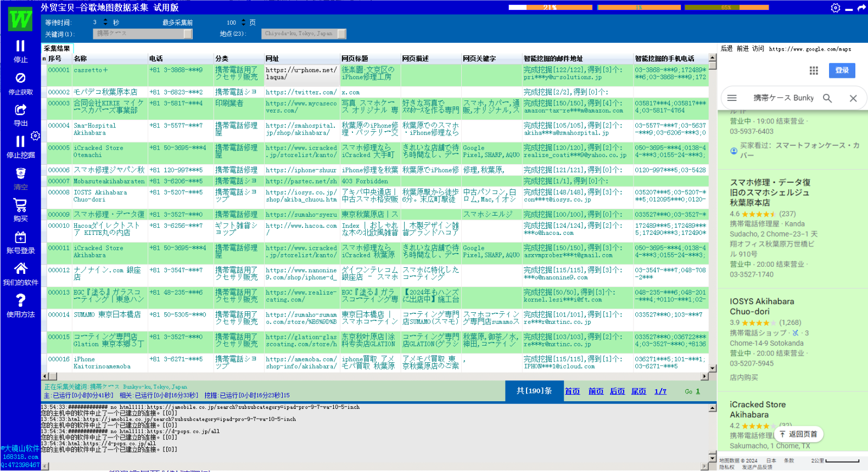Click the 导出 export icon
Screen dimensions: 868x472
(20, 110)
